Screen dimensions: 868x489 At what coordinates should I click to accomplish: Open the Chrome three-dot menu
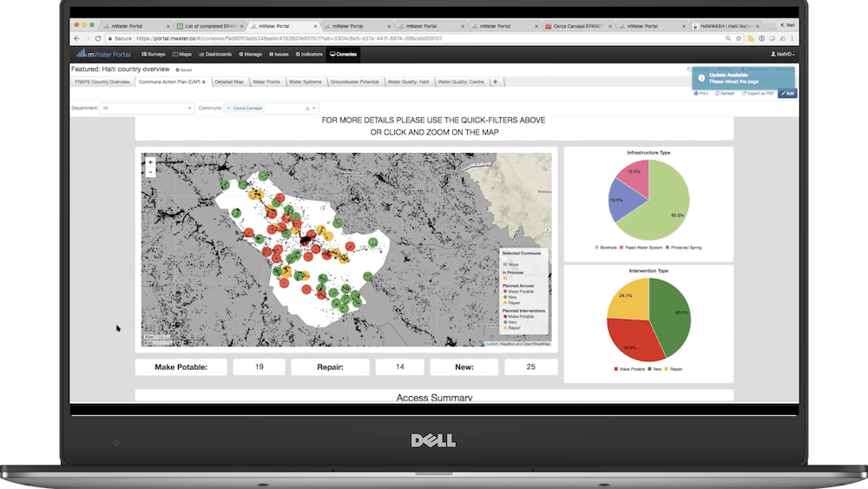coord(792,38)
